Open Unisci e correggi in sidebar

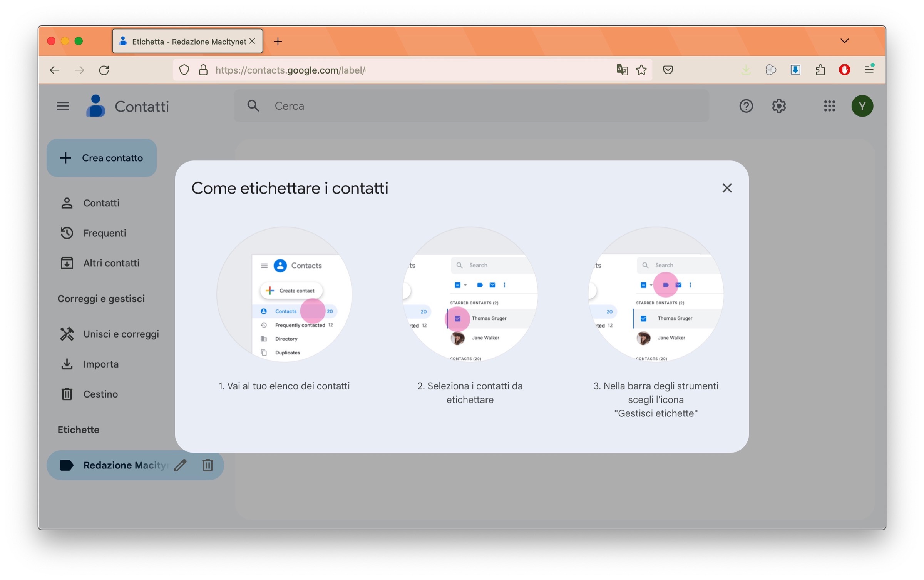click(x=121, y=334)
